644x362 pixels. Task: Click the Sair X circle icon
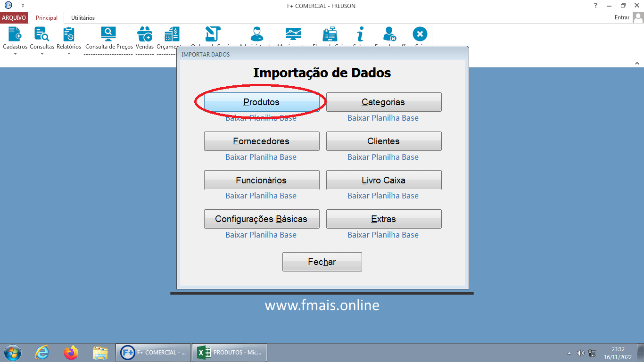coord(420,34)
